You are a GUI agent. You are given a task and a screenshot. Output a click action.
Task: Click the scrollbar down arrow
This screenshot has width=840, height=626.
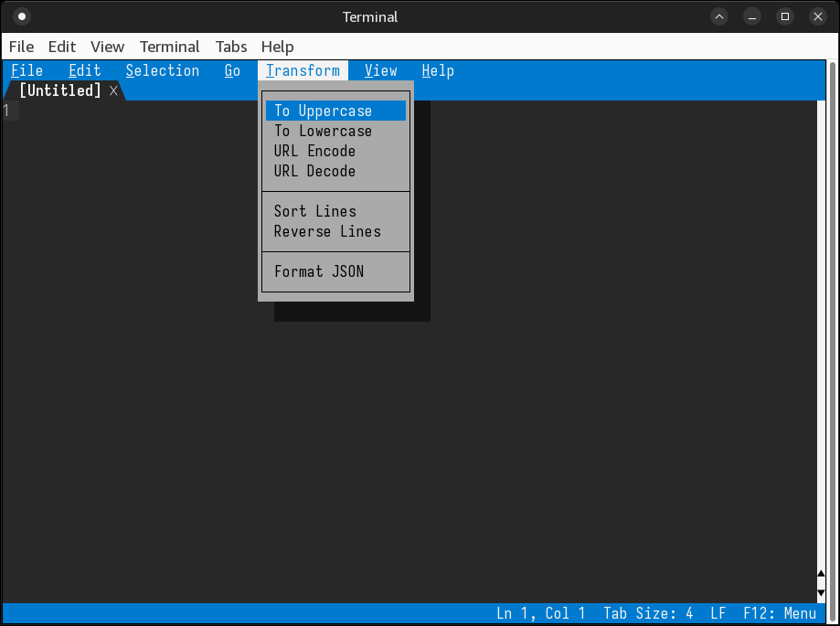[821, 592]
